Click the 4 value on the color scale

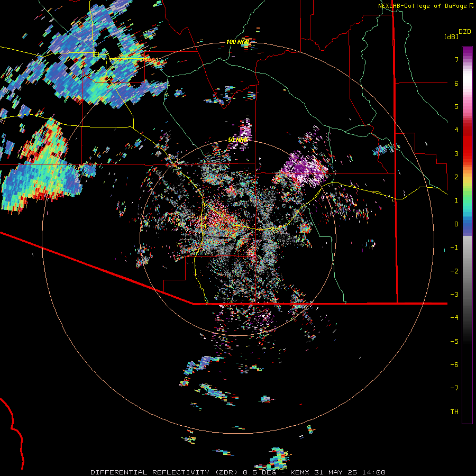coord(456,130)
